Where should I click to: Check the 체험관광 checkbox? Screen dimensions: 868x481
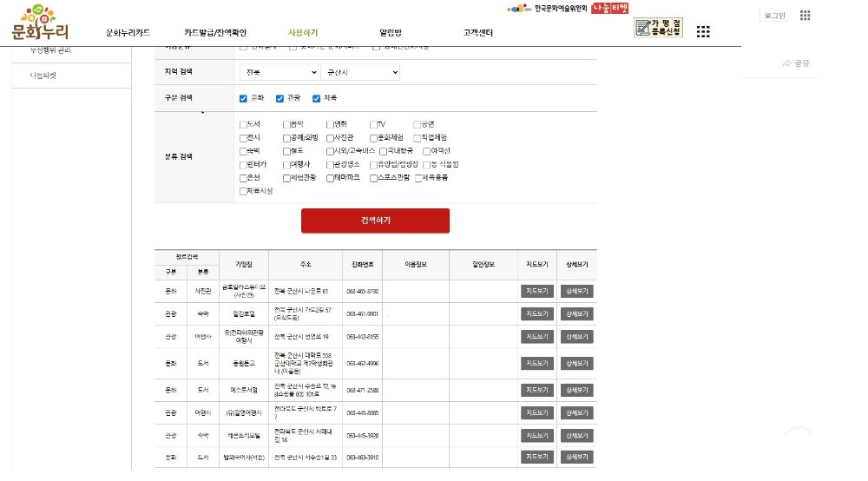click(x=286, y=178)
